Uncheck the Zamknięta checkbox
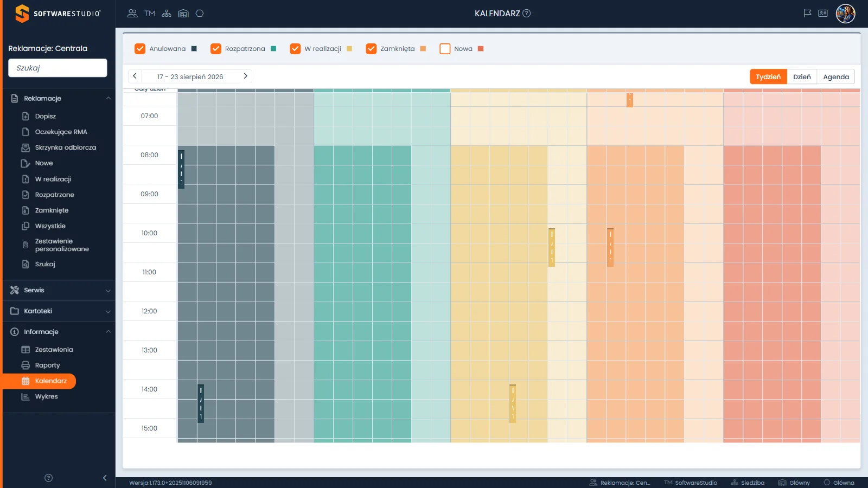Viewport: 868px width, 488px height. coord(371,49)
